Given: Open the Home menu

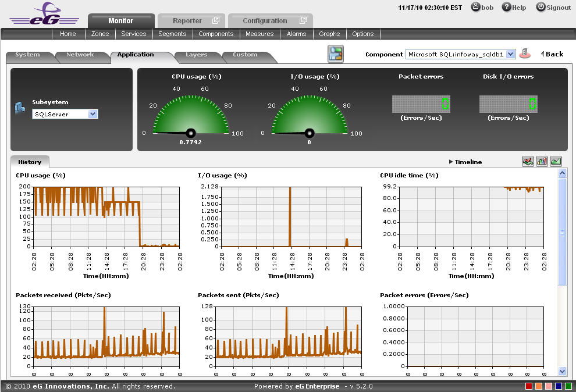Looking at the screenshot, I should (x=68, y=34).
